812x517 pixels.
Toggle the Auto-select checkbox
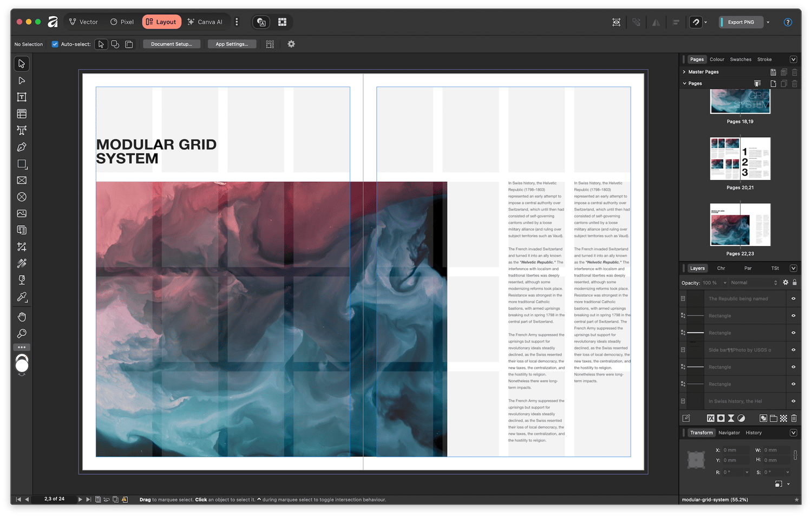[55, 44]
